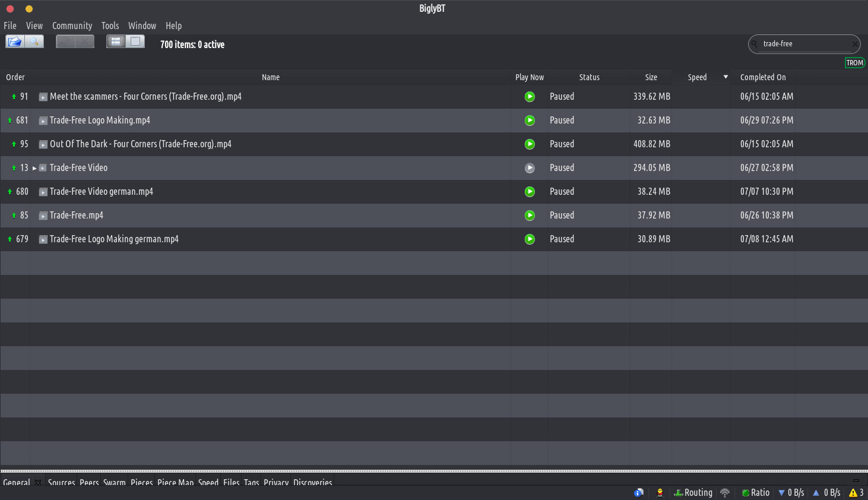Switch to detailed list view mode
868x500 pixels.
coord(116,42)
